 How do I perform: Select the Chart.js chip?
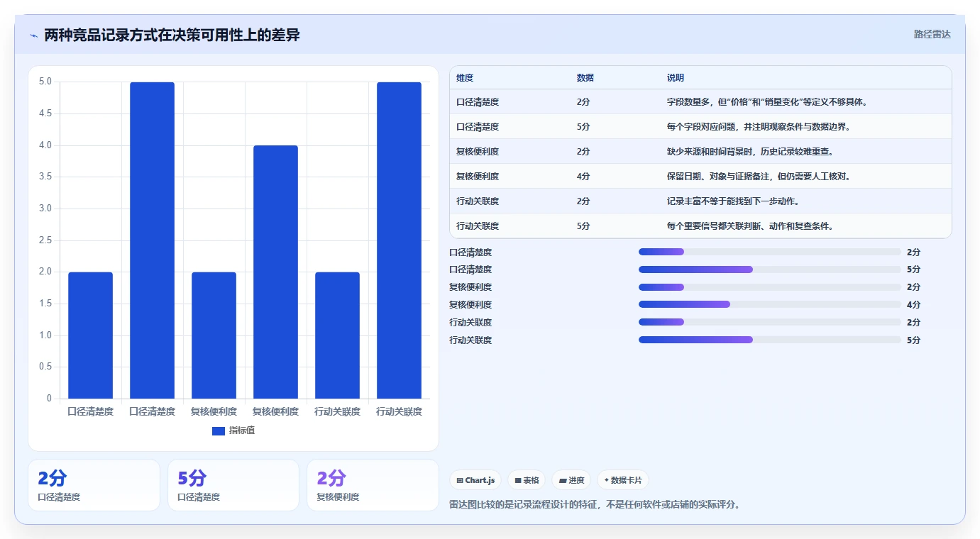tap(475, 480)
